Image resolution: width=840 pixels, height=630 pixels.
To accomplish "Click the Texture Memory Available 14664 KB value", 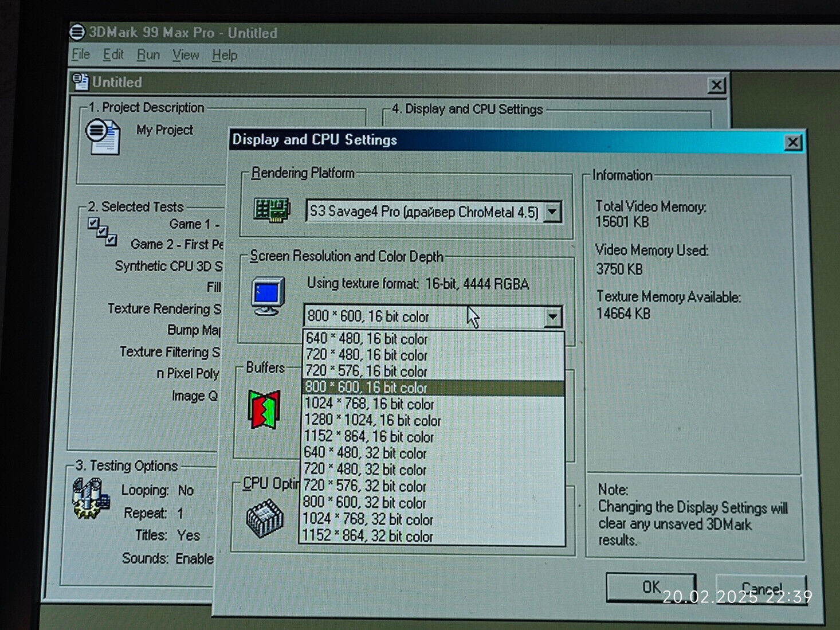I will point(623,314).
